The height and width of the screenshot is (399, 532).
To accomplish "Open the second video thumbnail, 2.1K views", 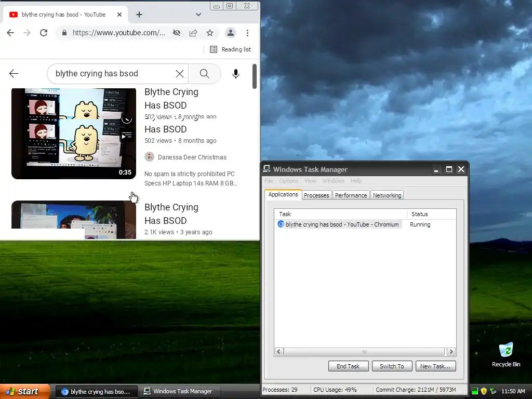I will coord(74,220).
